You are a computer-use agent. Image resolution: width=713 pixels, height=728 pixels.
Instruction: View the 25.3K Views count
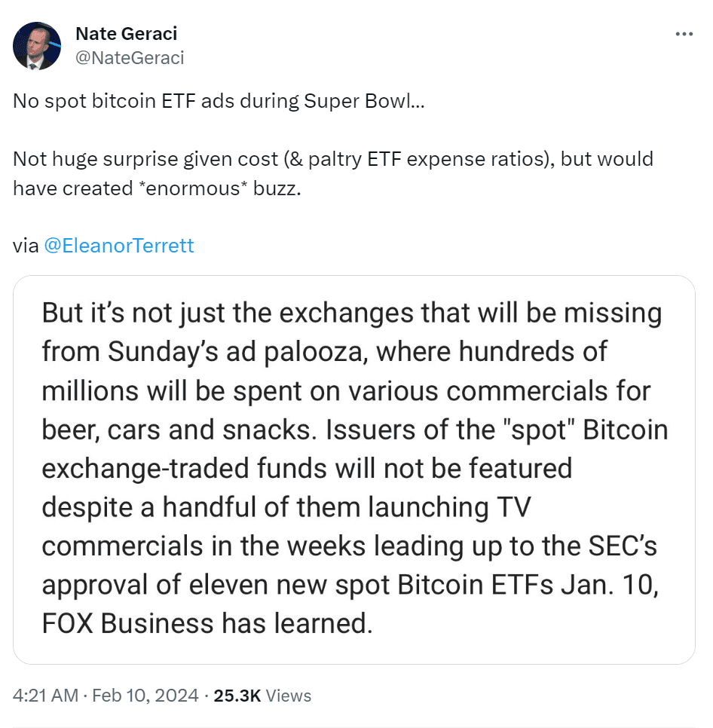[262, 696]
